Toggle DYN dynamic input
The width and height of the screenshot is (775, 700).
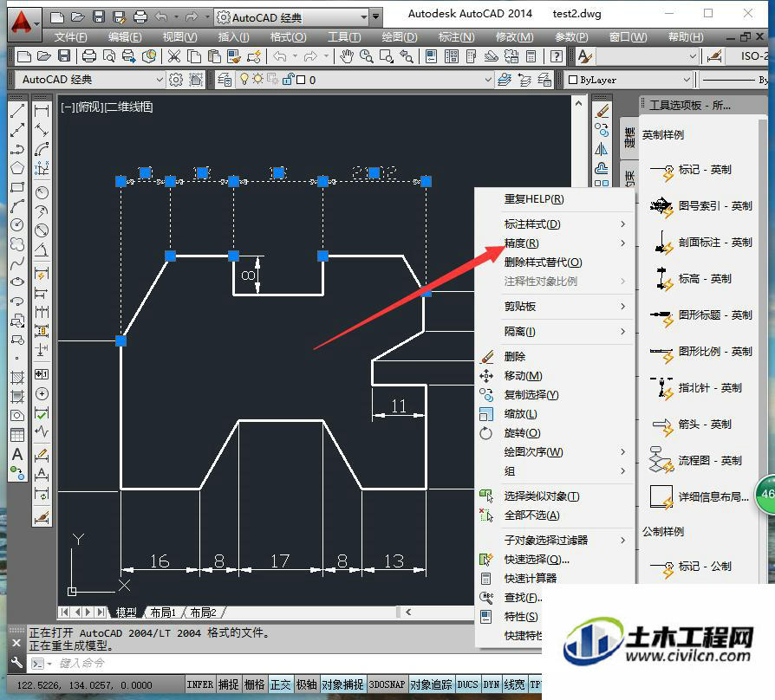492,684
